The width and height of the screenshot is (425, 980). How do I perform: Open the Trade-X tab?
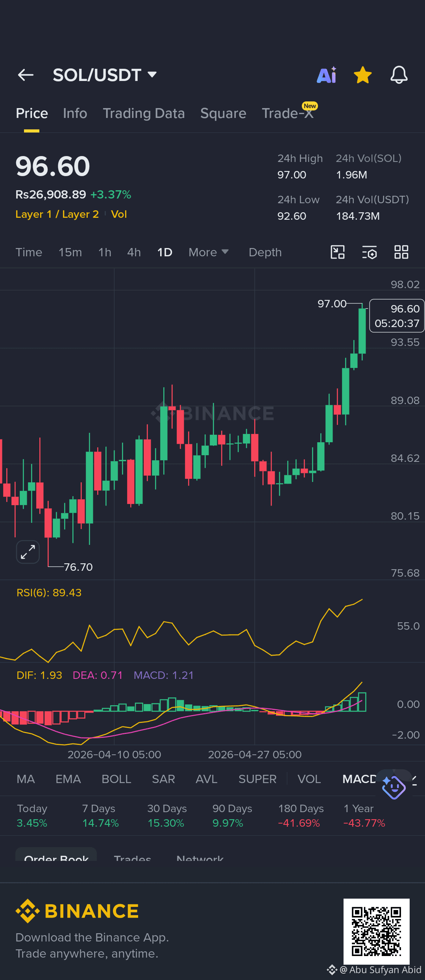[x=288, y=113]
